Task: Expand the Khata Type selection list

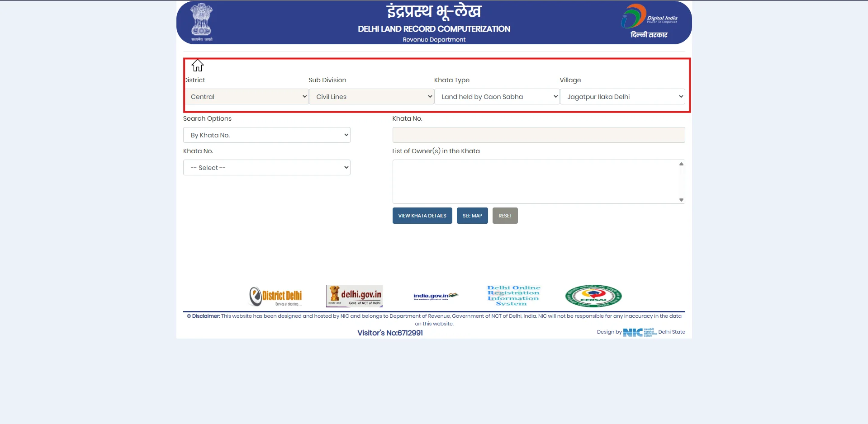Action: pos(497,96)
